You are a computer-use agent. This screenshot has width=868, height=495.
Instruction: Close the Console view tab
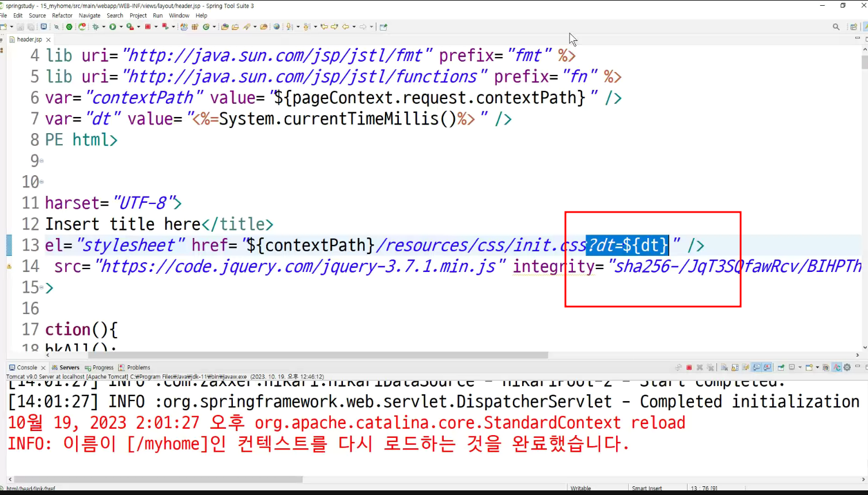(x=43, y=368)
